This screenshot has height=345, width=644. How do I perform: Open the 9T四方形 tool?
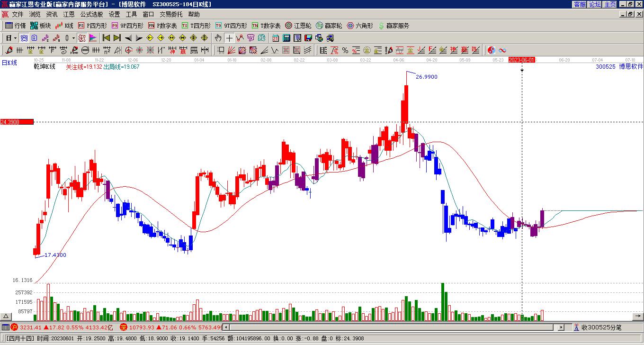(x=231, y=26)
